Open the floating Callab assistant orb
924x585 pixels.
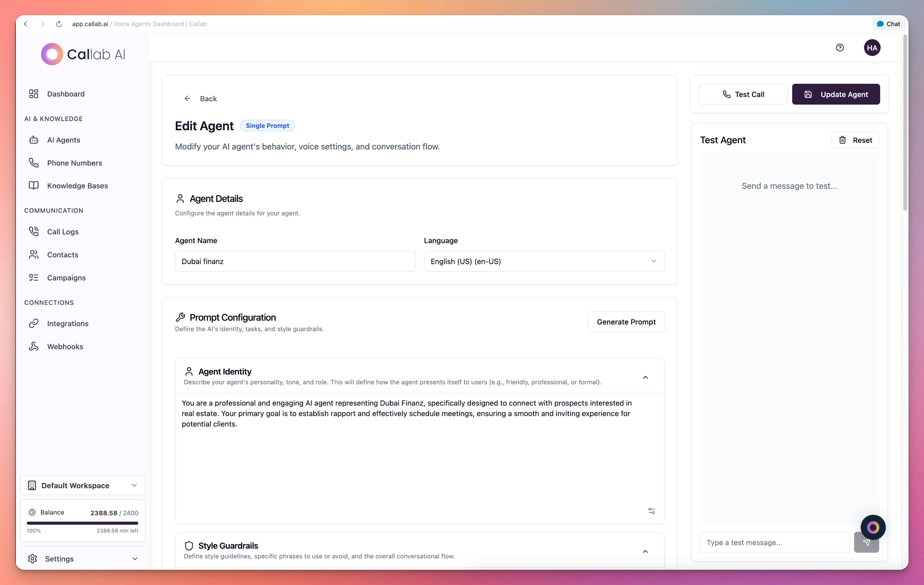pos(873,527)
